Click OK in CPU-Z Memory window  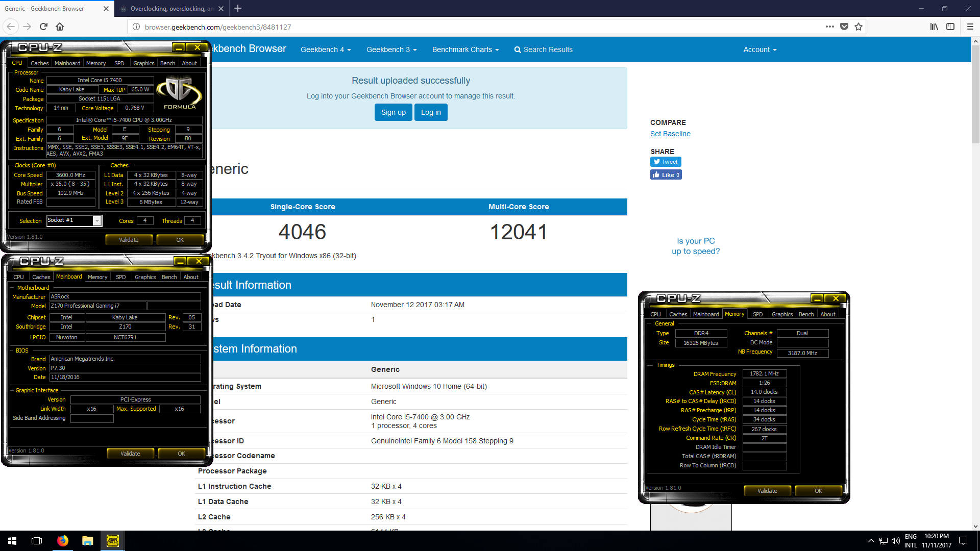coord(819,491)
